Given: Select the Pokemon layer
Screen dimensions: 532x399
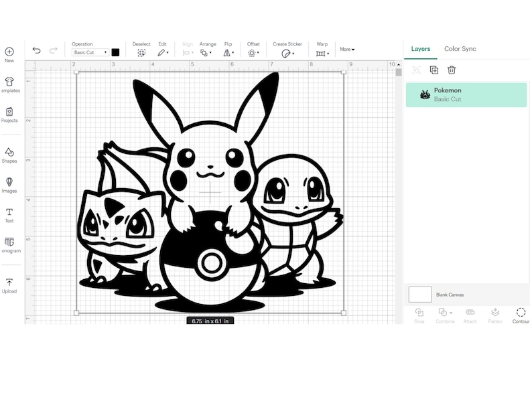Looking at the screenshot, I should [466, 95].
